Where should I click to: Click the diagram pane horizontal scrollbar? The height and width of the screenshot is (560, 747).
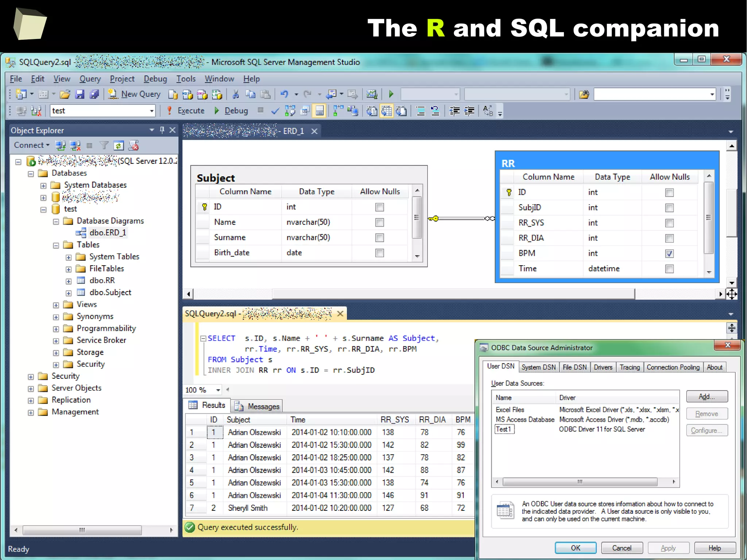[x=454, y=294]
